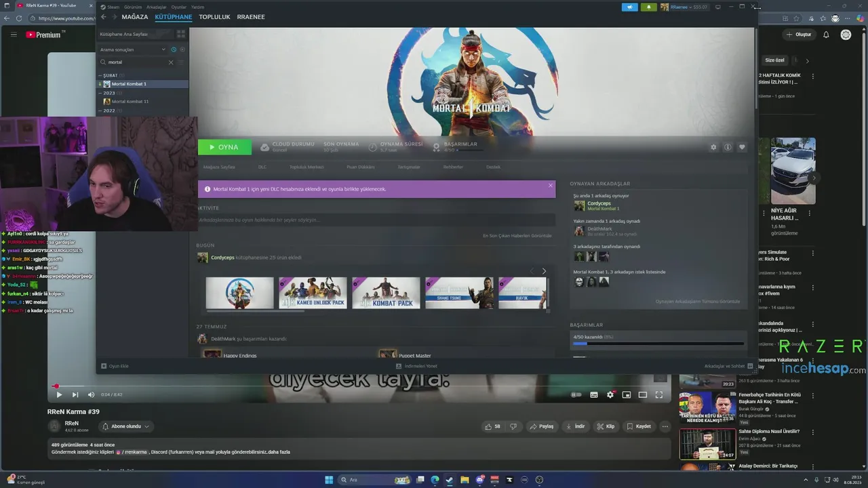The height and width of the screenshot is (488, 868).
Task: Mute the YouTube video volume
Action: click(x=92, y=394)
